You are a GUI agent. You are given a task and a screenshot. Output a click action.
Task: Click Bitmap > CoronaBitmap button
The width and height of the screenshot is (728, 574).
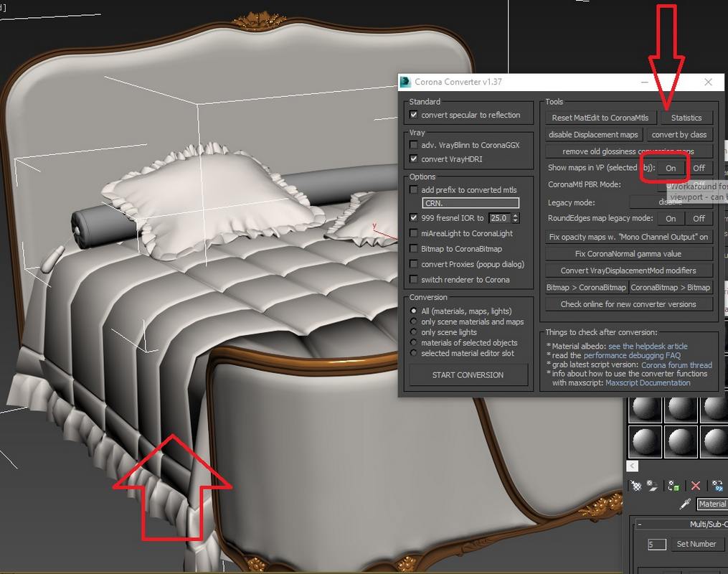(587, 288)
